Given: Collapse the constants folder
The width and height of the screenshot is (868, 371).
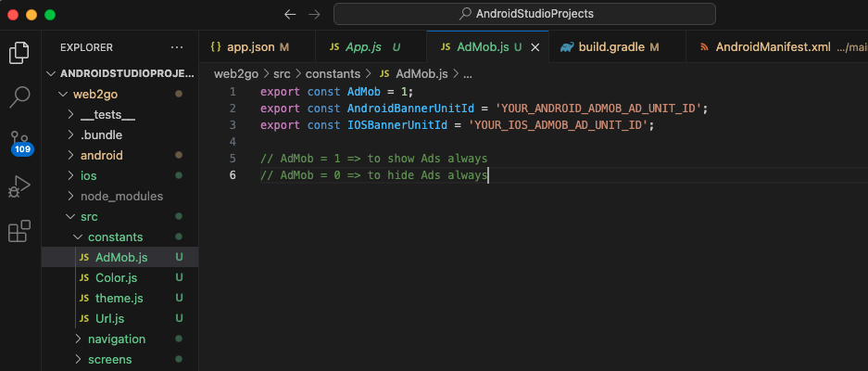Looking at the screenshot, I should pos(115,237).
